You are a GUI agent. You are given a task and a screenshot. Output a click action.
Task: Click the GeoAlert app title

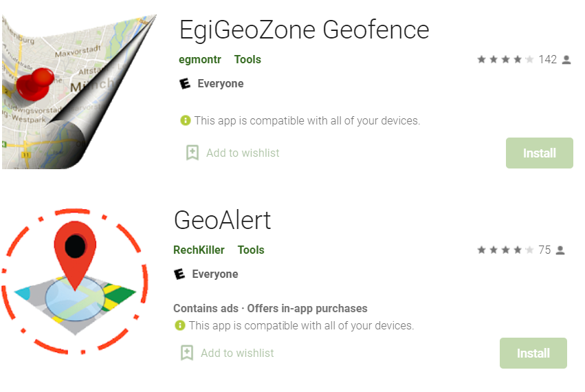pyautogui.click(x=222, y=220)
